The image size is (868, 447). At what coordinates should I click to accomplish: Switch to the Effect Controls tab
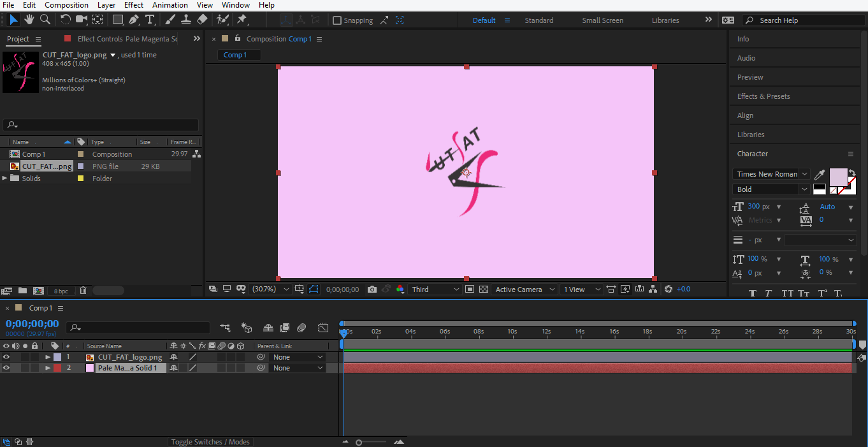tap(127, 39)
